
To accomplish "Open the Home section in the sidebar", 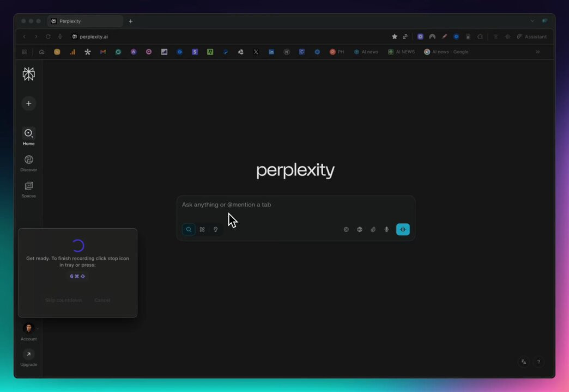I will pyautogui.click(x=29, y=137).
